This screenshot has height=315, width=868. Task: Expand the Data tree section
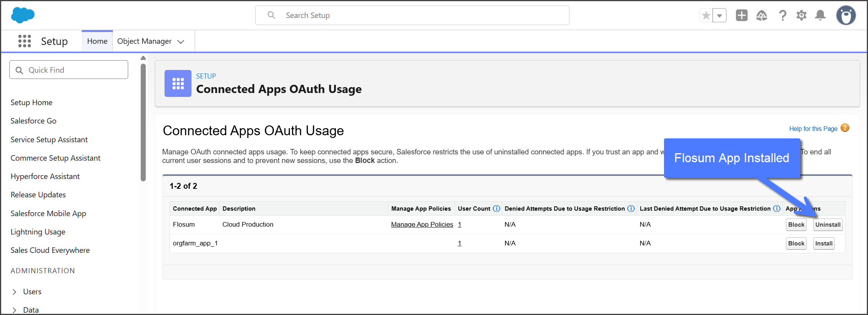14,310
